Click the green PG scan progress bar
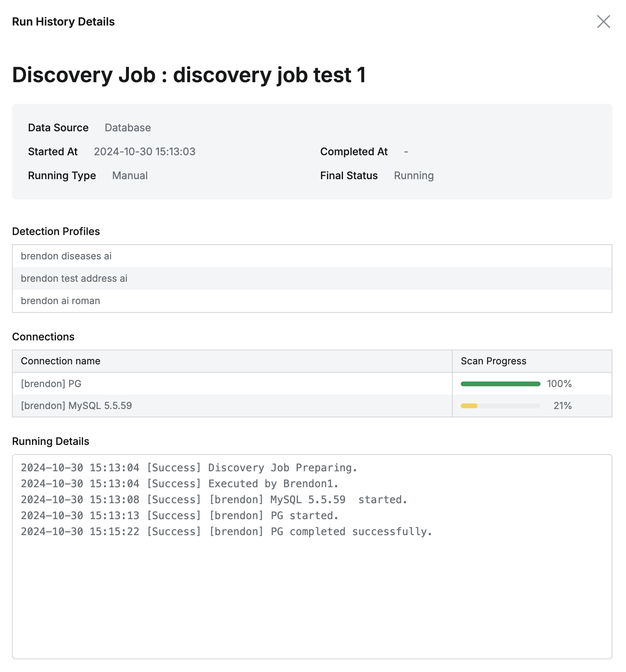This screenshot has width=626, height=672. point(500,384)
